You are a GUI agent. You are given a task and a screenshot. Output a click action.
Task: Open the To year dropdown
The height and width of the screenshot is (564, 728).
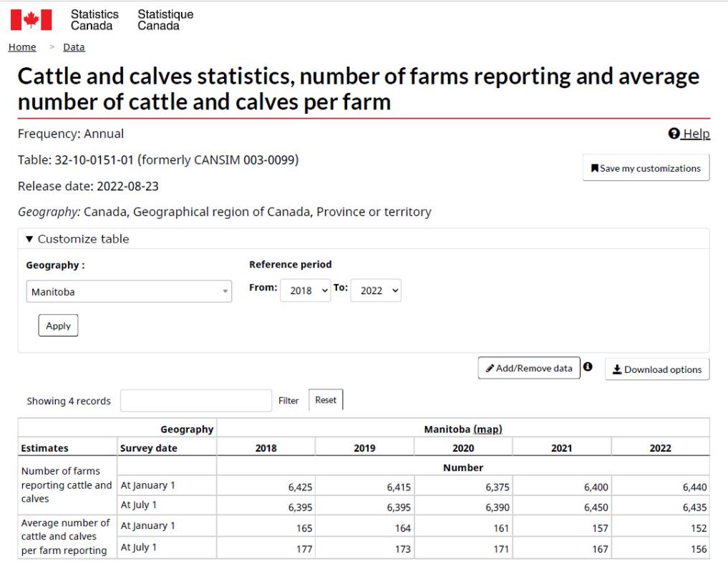pos(376,291)
